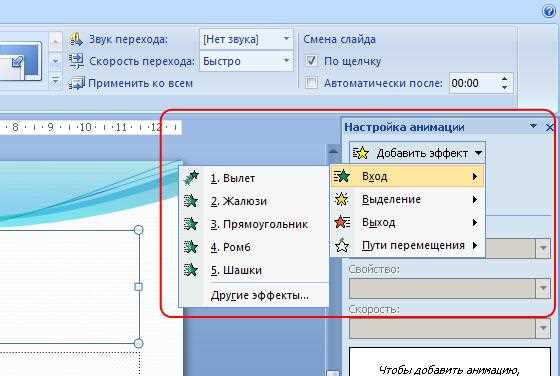
Task: Click the yellow star on Добавить эффект
Action: coord(361,153)
